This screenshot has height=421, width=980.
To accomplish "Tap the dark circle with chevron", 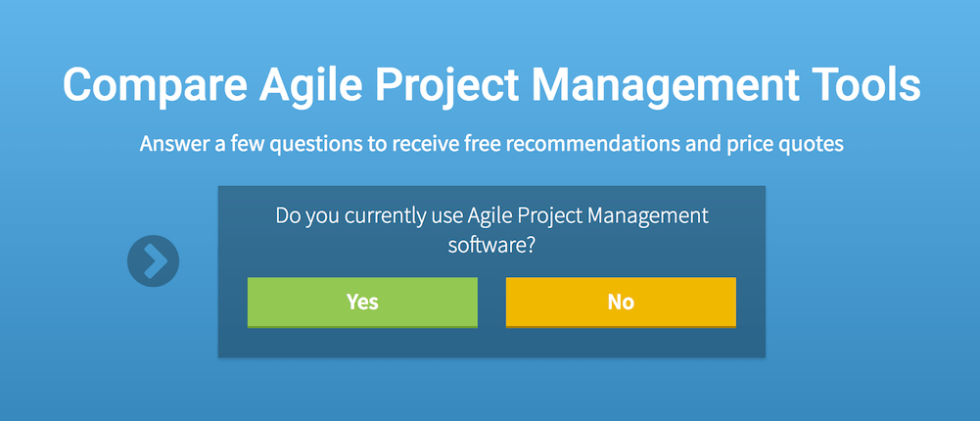I will [153, 261].
